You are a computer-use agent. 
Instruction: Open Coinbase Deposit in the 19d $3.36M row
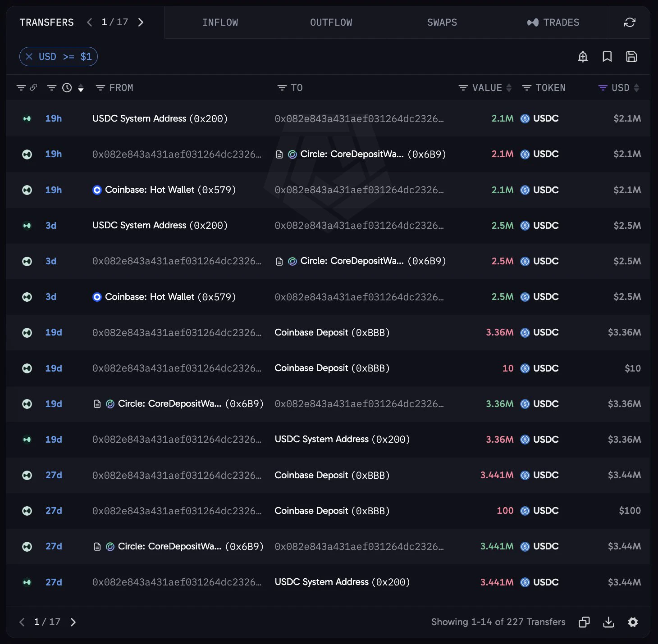pyautogui.click(x=332, y=332)
